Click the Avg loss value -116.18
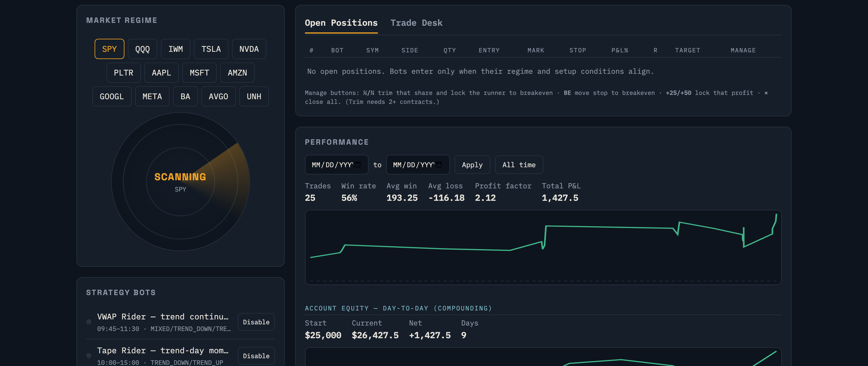Image resolution: width=868 pixels, height=366 pixels. click(x=446, y=198)
